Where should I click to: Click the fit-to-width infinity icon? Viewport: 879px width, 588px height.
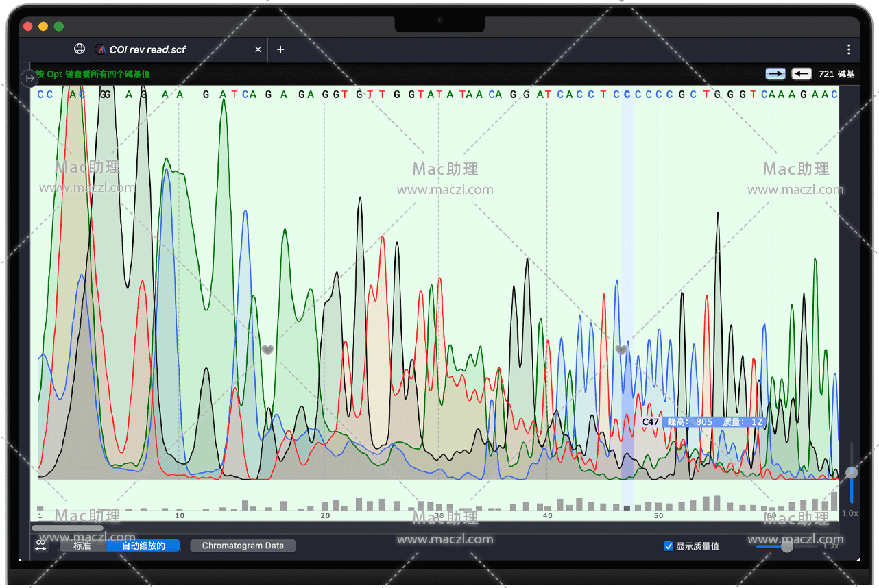coord(40,546)
